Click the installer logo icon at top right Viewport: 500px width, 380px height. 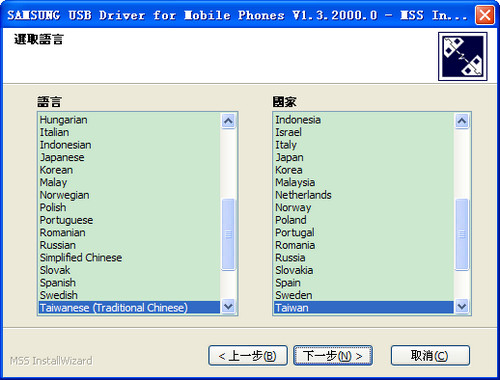[463, 56]
